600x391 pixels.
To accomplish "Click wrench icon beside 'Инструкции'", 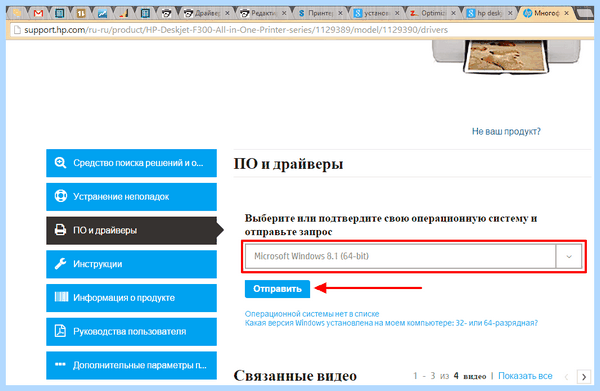I will coord(60,264).
